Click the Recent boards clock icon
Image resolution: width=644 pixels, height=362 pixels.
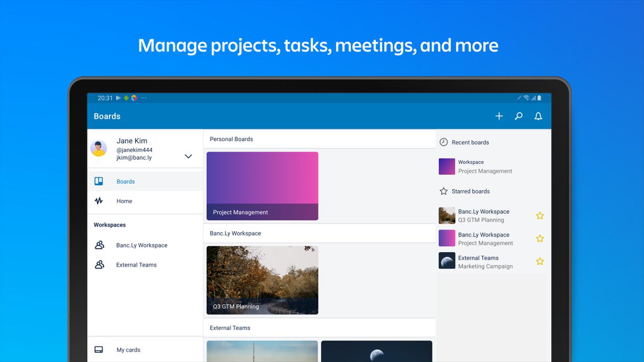[x=443, y=142]
